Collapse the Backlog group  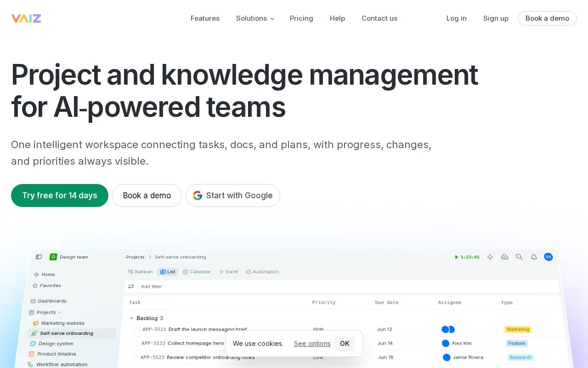(x=132, y=318)
